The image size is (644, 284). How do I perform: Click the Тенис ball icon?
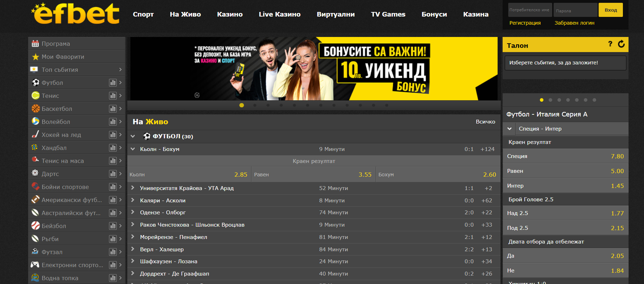(x=35, y=96)
